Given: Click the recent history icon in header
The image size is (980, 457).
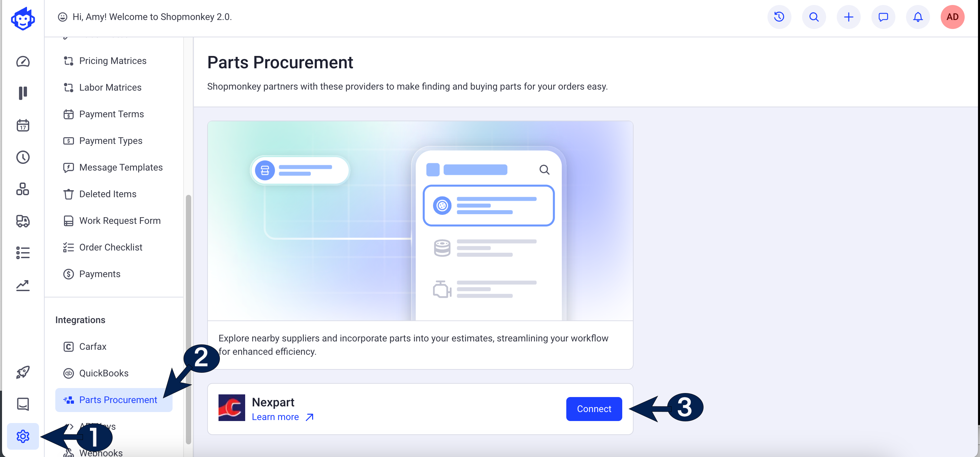Looking at the screenshot, I should tap(779, 17).
